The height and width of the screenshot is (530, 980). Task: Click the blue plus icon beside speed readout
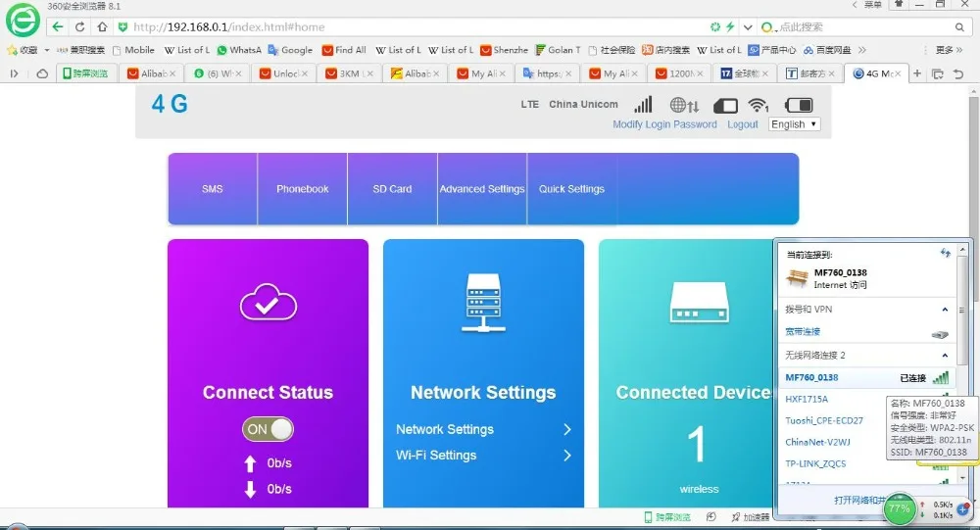pyautogui.click(x=963, y=509)
